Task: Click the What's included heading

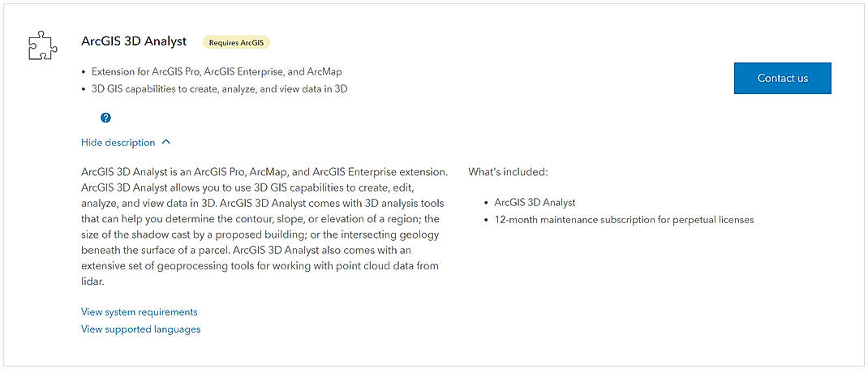Action: pos(508,172)
